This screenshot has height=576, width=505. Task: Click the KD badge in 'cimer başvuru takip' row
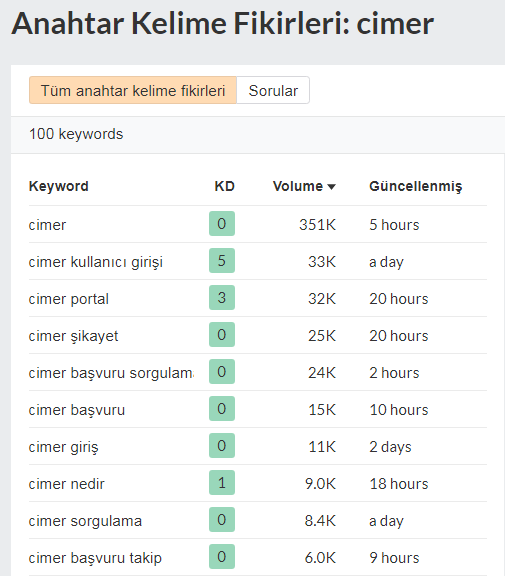[222, 557]
